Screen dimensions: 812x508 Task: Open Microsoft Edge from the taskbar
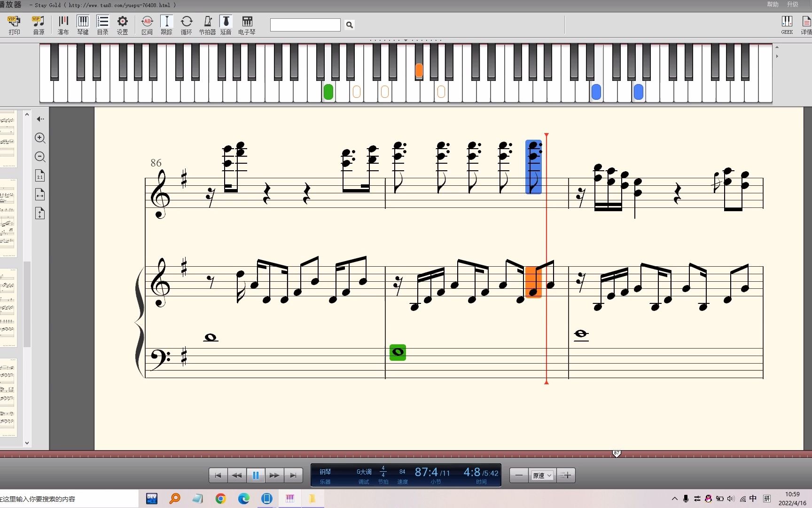243,499
